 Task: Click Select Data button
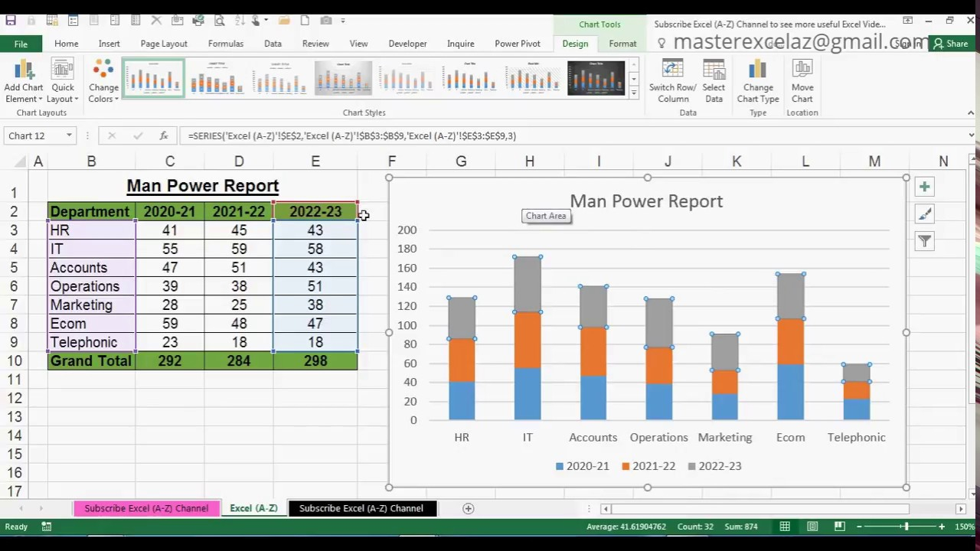click(x=714, y=82)
